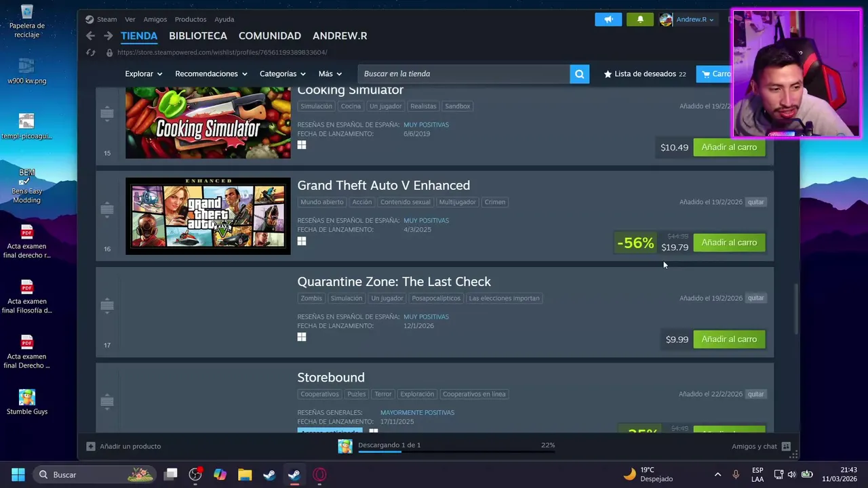Click the Opera GX taskbar icon
The height and width of the screenshot is (488, 868).
pos(319,474)
